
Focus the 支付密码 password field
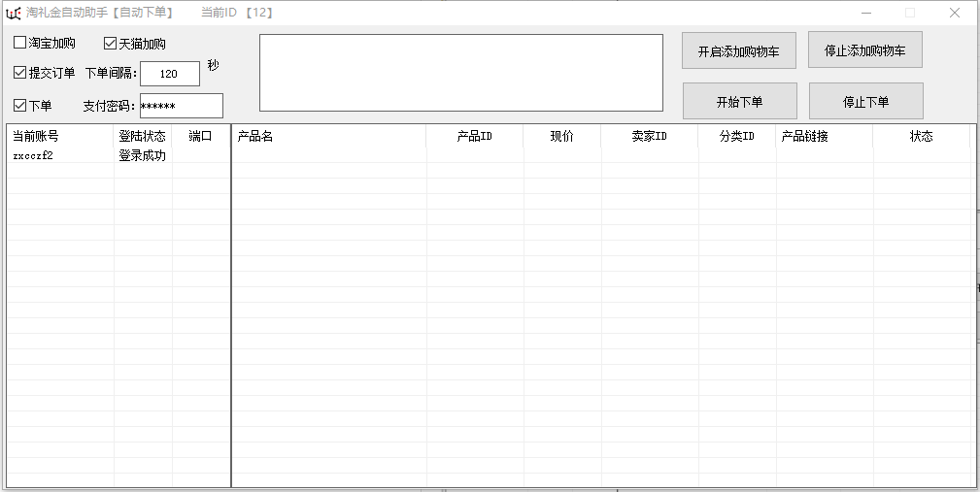[182, 106]
